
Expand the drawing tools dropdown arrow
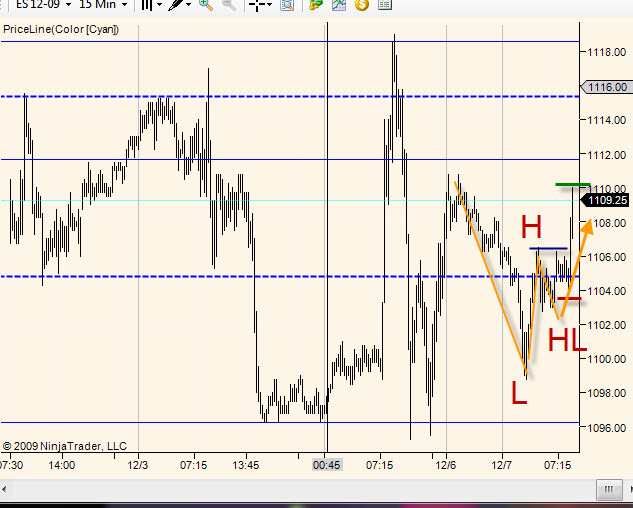pos(189,4)
